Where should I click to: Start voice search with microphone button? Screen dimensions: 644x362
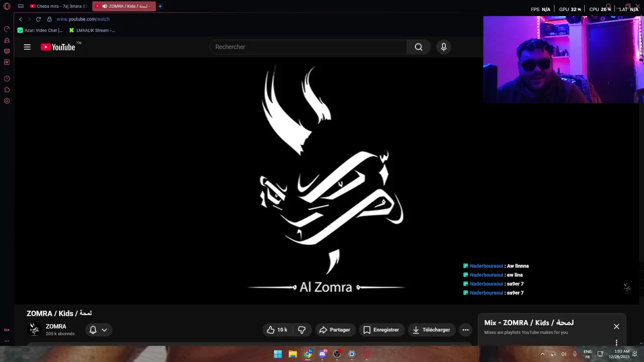click(x=443, y=47)
